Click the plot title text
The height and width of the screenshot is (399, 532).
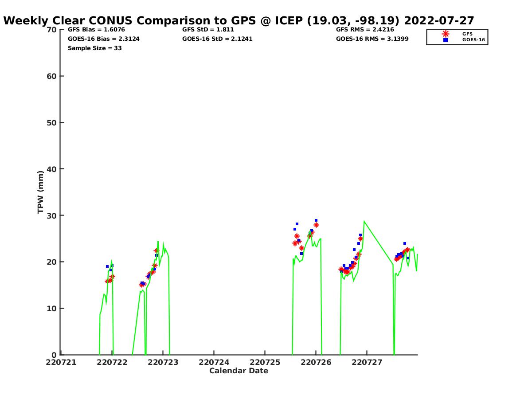tap(239, 21)
